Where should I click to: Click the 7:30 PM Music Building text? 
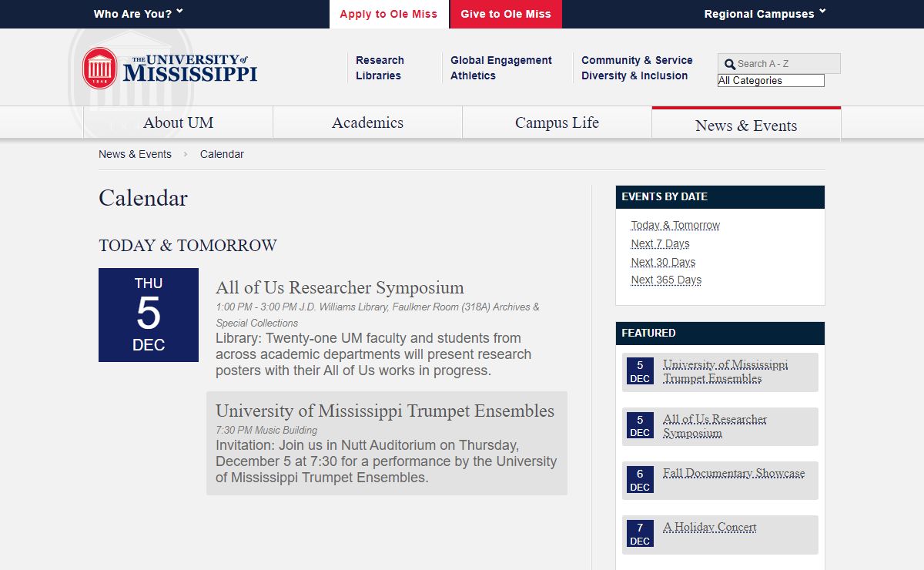pyautogui.click(x=266, y=430)
